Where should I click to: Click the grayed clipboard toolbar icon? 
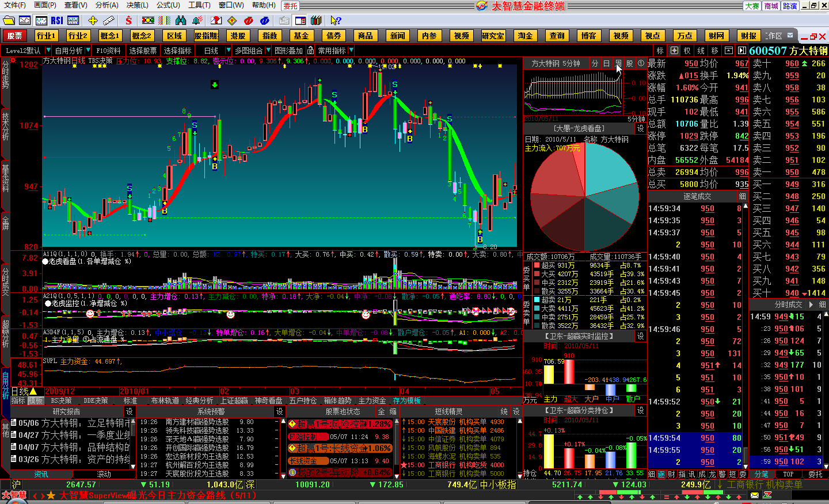284,20
